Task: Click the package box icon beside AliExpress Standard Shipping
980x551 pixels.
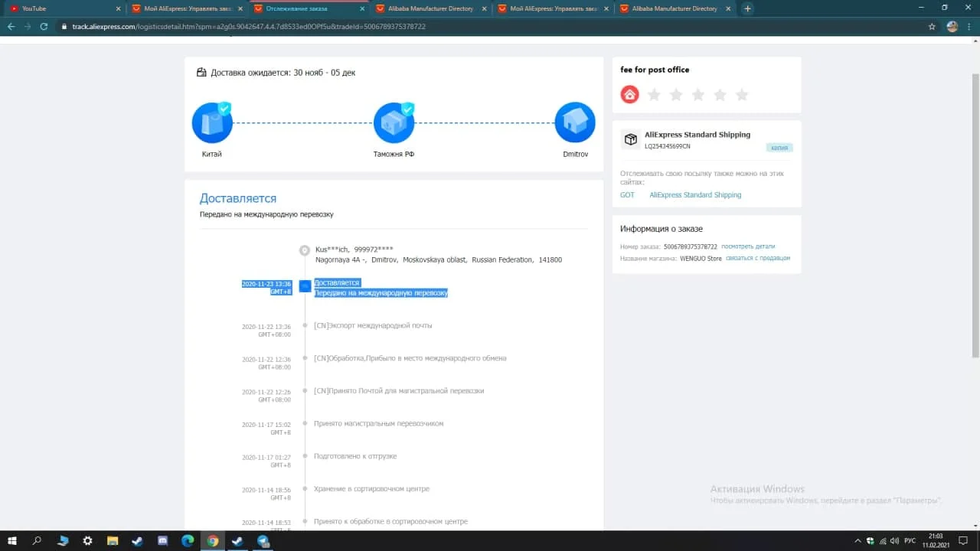Action: (x=630, y=139)
